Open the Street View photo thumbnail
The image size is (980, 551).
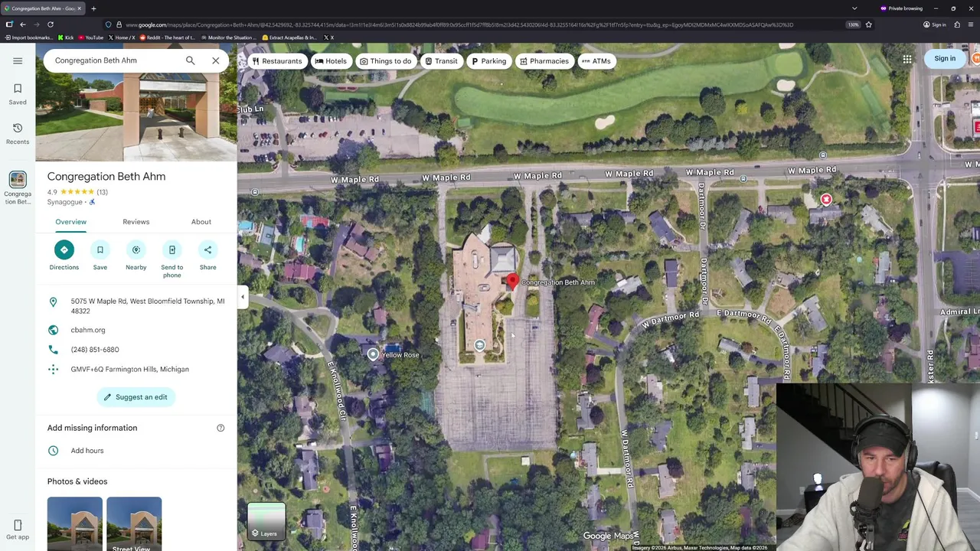click(134, 524)
